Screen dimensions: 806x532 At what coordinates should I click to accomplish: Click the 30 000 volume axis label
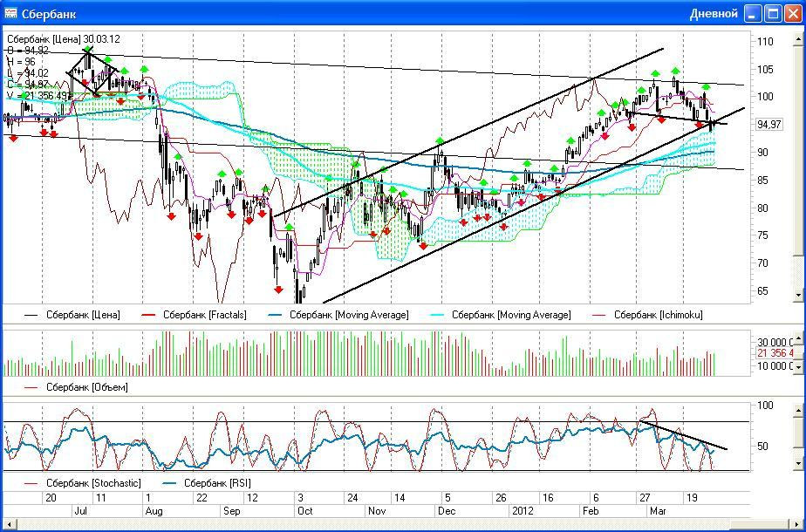pos(775,343)
